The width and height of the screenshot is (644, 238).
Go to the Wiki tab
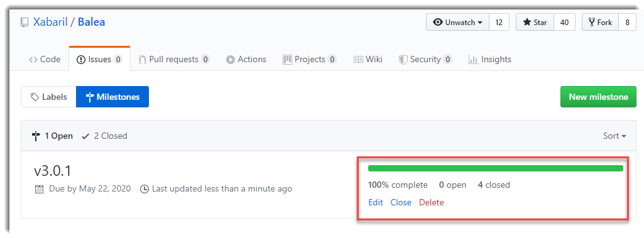pos(368,60)
